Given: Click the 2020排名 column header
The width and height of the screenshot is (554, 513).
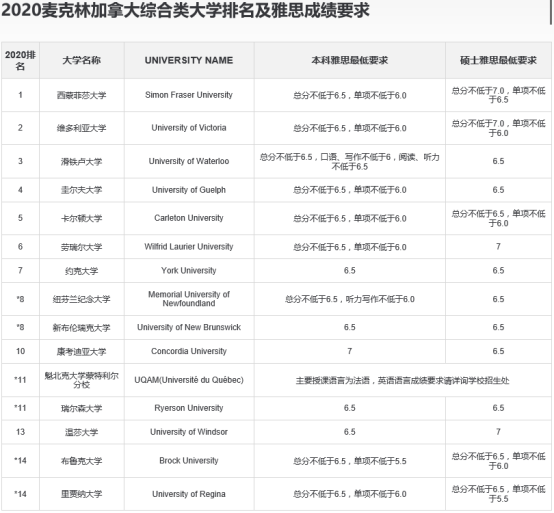Looking at the screenshot, I should point(20,60).
